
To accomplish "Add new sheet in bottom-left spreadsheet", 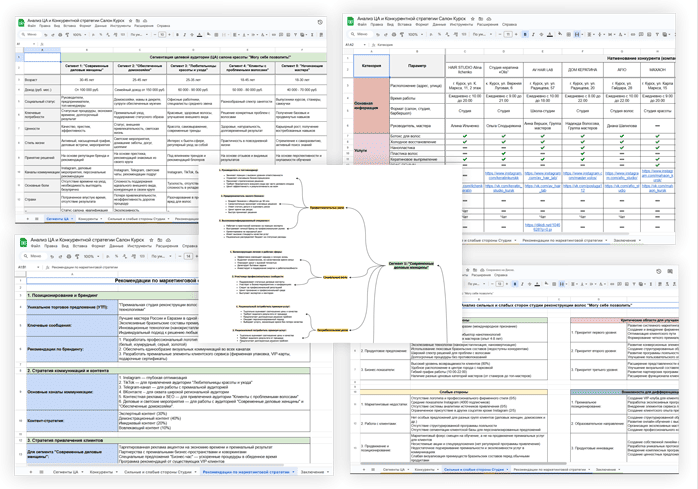I will click(x=31, y=472).
